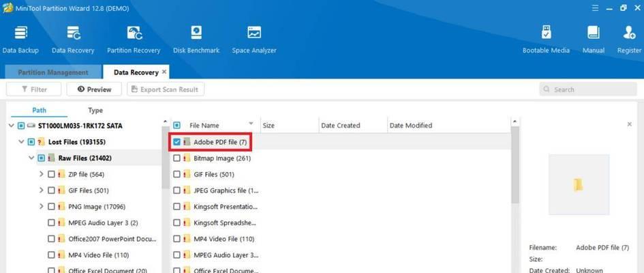This screenshot has width=644, height=273.
Task: Open the hamburger menu in title bar
Action: 596,8
